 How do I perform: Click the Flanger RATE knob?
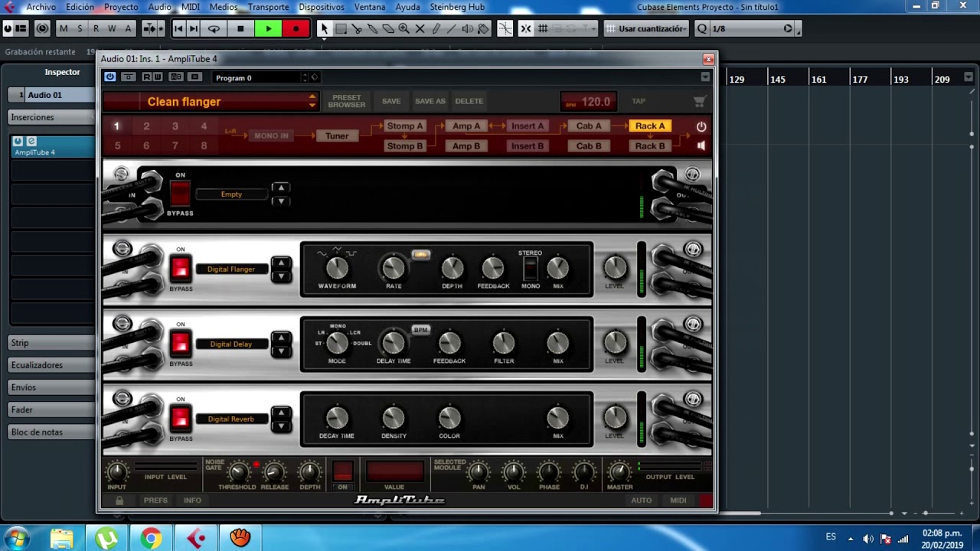(x=394, y=267)
